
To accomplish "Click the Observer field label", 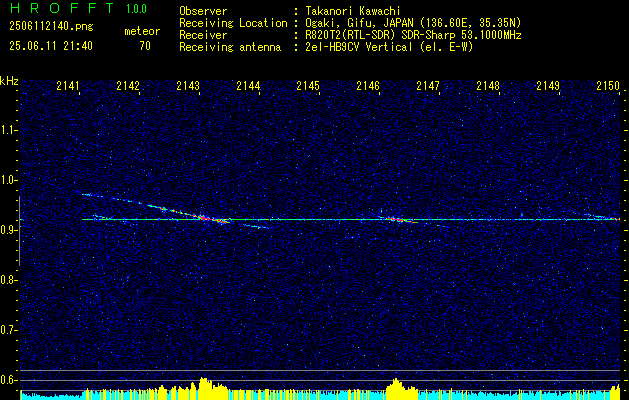I will (203, 11).
